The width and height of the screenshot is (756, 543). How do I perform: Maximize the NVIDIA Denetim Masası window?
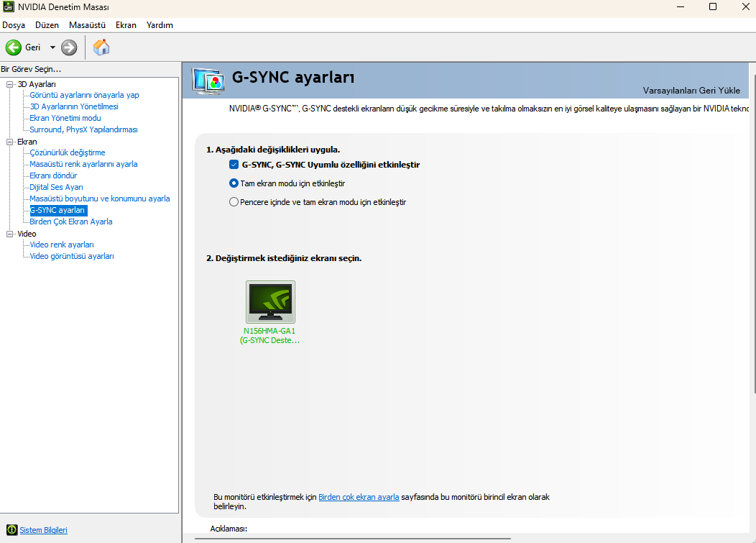[713, 6]
